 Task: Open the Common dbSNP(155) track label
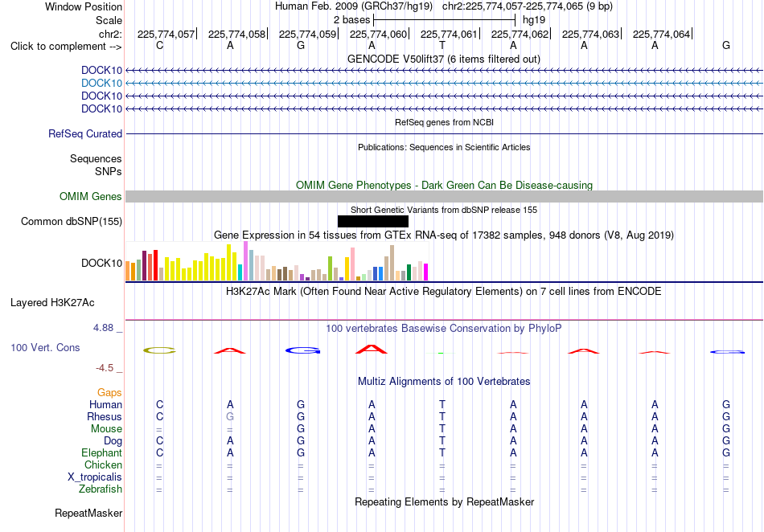pyautogui.click(x=72, y=222)
